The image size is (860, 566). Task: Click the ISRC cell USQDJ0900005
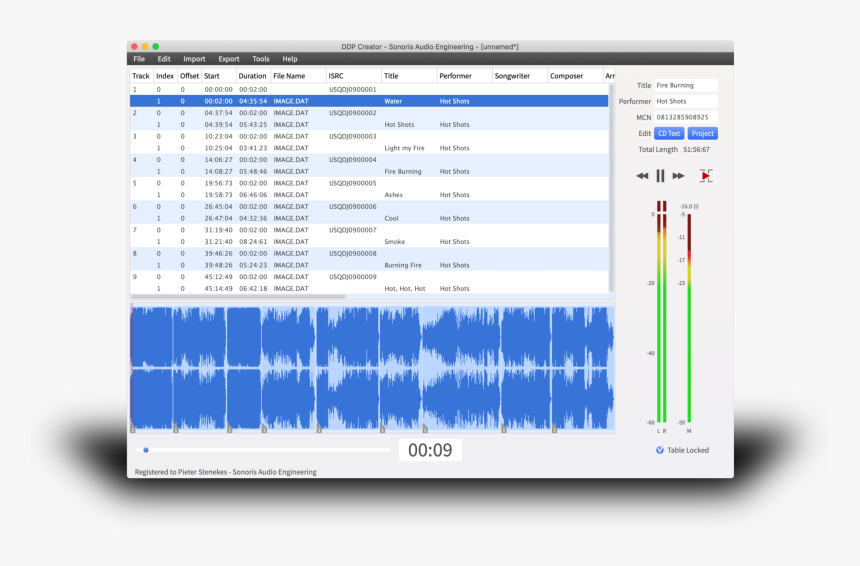click(x=353, y=183)
